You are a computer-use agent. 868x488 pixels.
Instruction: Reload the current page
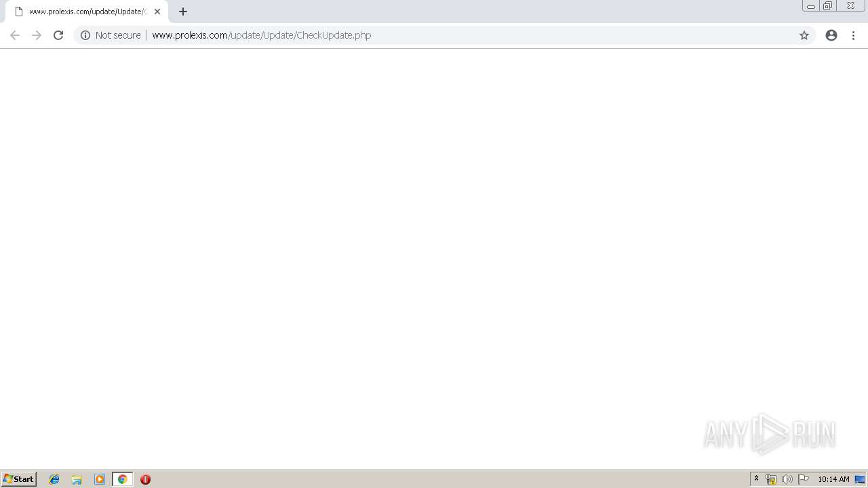tap(58, 35)
